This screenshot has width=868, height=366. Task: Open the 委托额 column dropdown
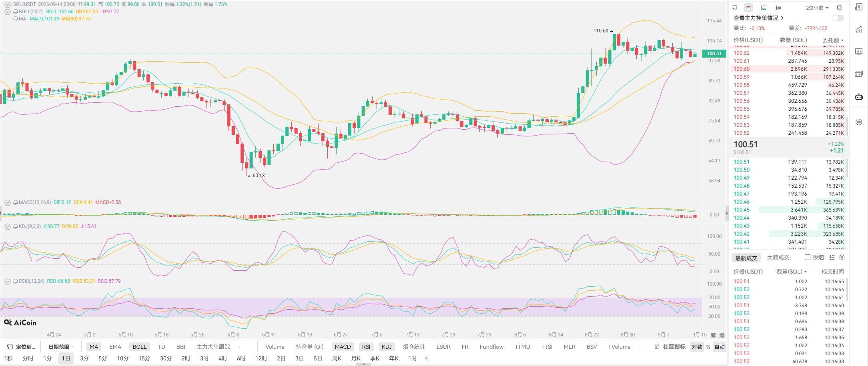(x=833, y=40)
